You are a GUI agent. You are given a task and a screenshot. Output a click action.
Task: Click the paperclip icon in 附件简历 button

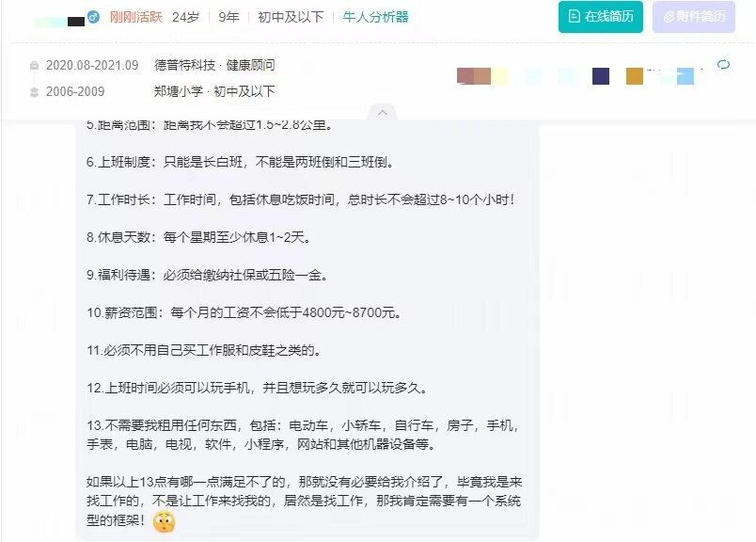point(669,17)
